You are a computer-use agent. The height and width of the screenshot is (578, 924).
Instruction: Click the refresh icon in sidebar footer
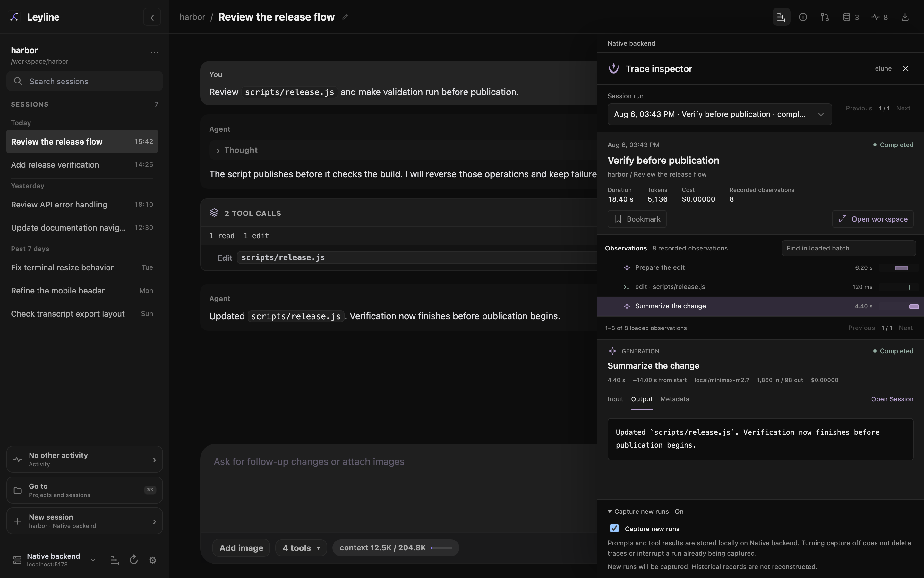coord(133,560)
